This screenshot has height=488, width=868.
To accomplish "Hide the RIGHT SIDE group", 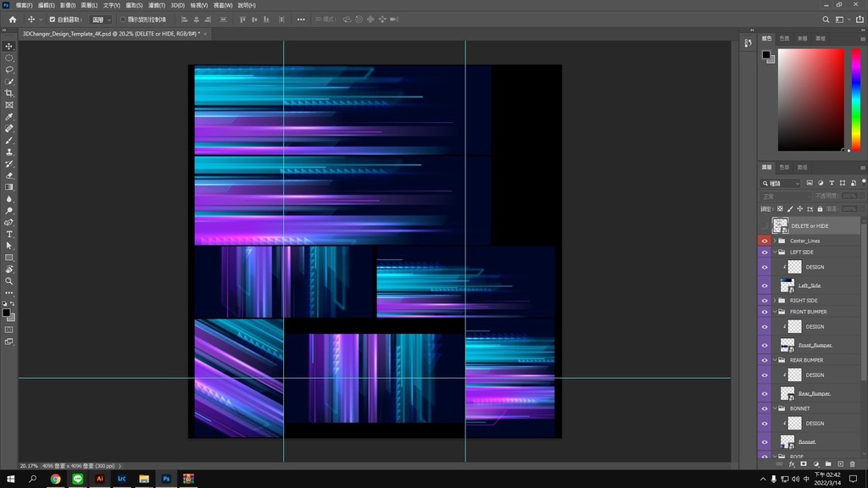I will pos(765,301).
